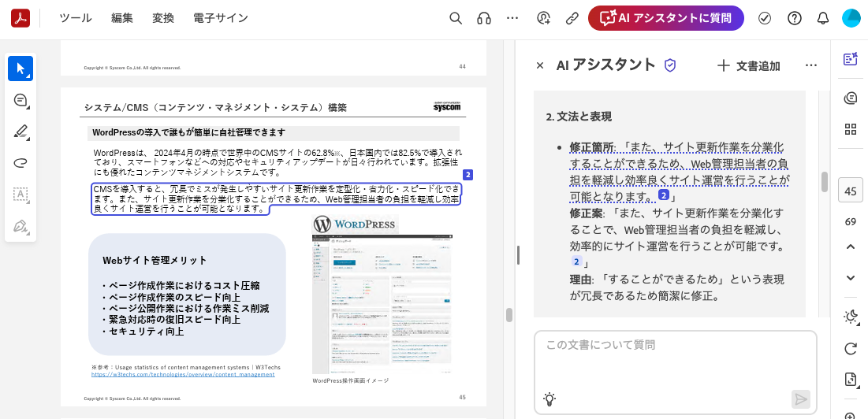The height and width of the screenshot is (419, 868).
Task: Open the top bar more options ellipsis
Action: (x=512, y=18)
